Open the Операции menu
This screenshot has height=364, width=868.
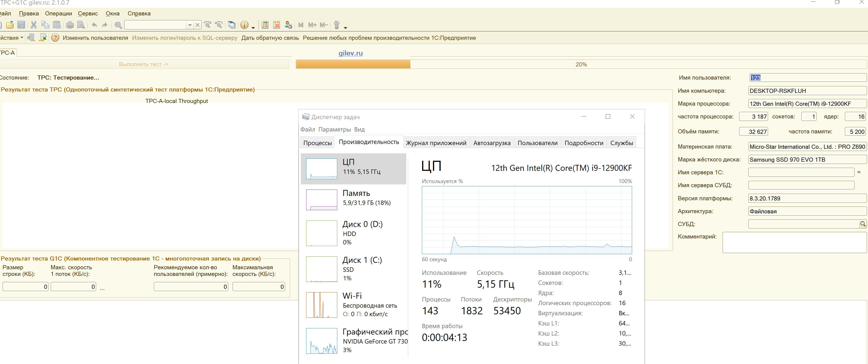coord(58,14)
